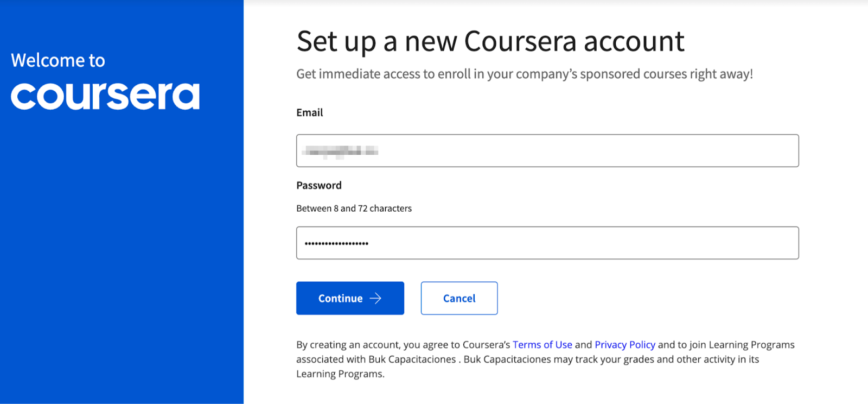The height and width of the screenshot is (404, 868).
Task: Open the Terms of Use link
Action: click(542, 345)
